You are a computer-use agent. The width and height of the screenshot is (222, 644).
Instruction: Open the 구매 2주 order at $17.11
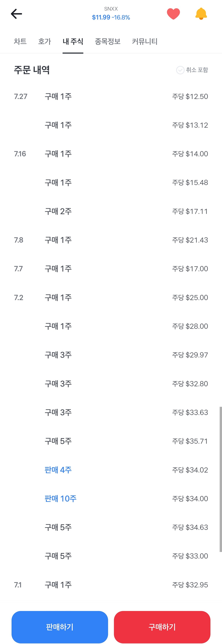(111, 211)
